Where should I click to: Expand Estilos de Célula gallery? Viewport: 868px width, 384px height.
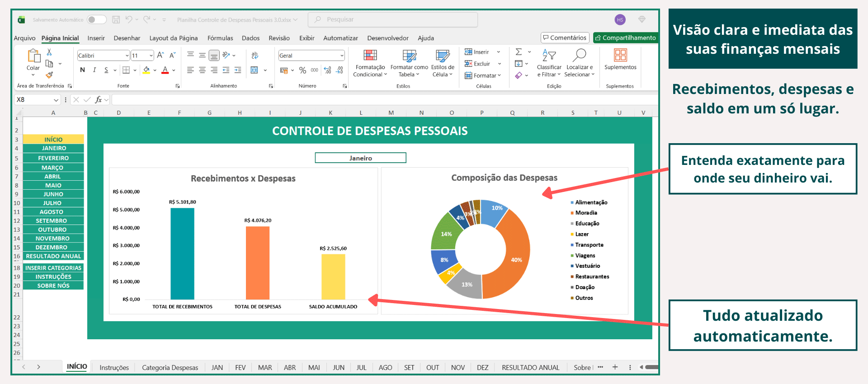tap(443, 63)
